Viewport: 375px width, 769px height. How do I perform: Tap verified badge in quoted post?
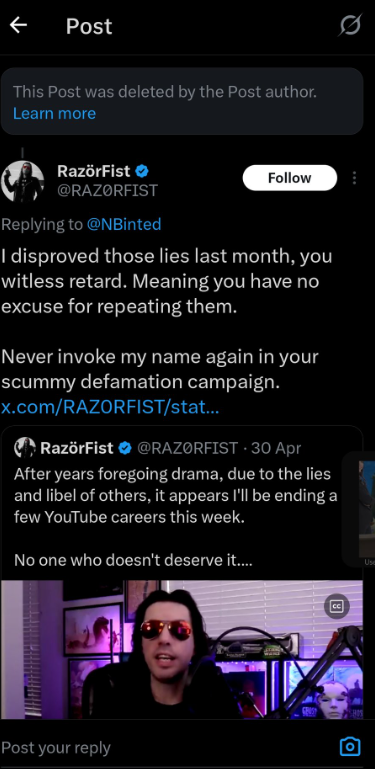click(125, 448)
